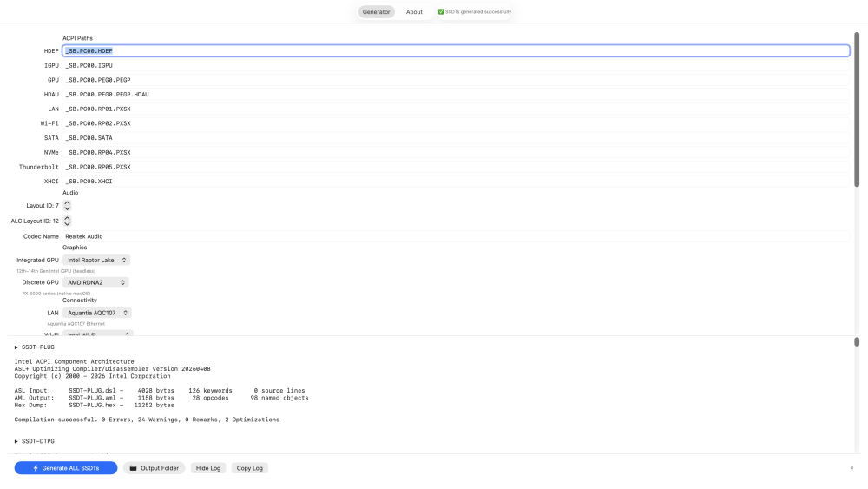Copy the log text
Viewport: 868px width, 489px height.
(250, 468)
